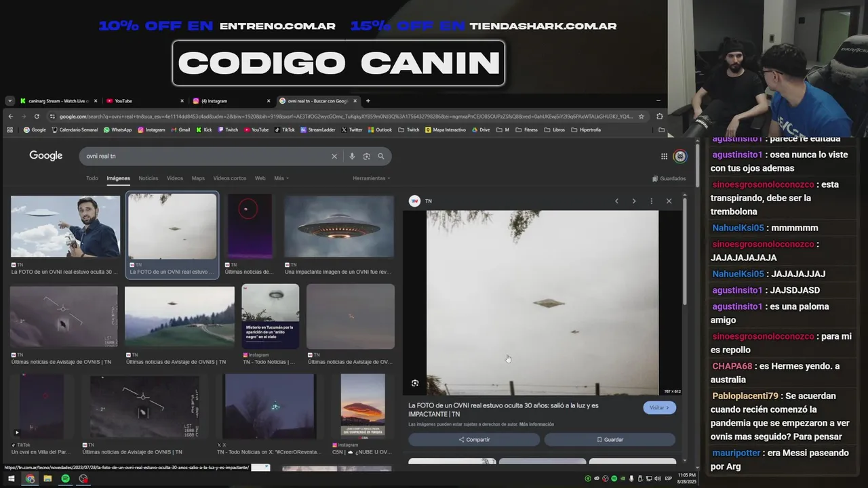Open the Mapa Interactivo bookmark

point(446,129)
